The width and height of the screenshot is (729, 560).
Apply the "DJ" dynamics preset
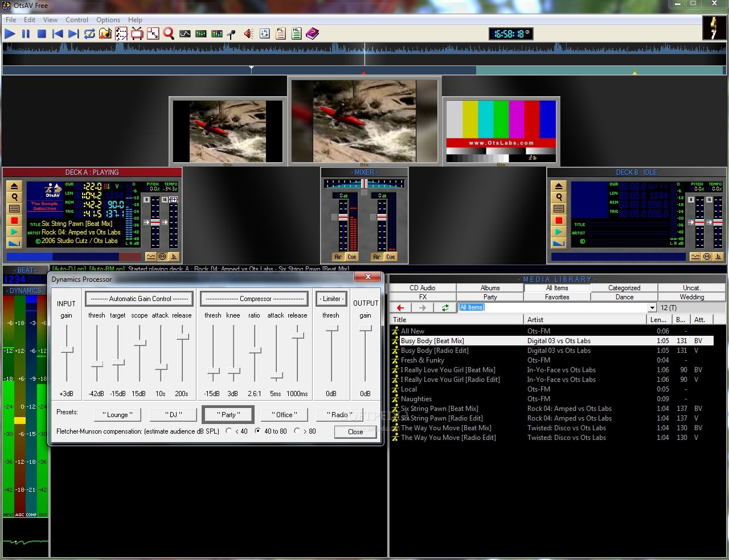tap(174, 415)
